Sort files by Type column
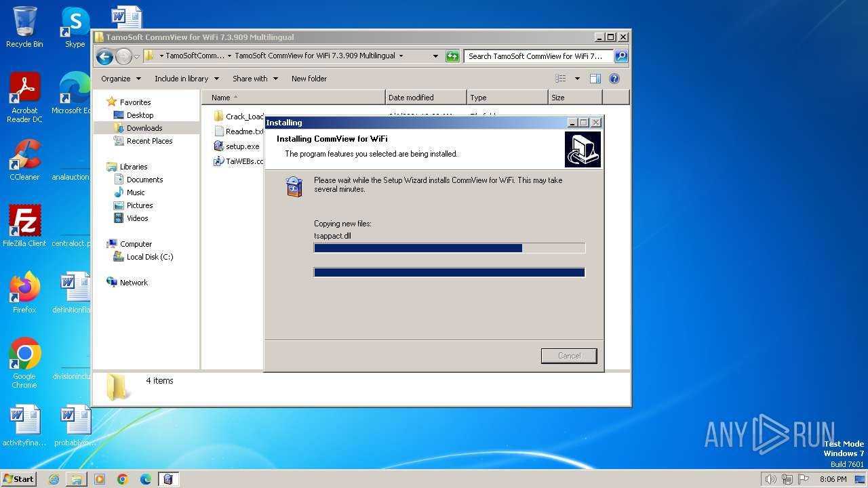The width and height of the screenshot is (868, 488). coord(507,98)
